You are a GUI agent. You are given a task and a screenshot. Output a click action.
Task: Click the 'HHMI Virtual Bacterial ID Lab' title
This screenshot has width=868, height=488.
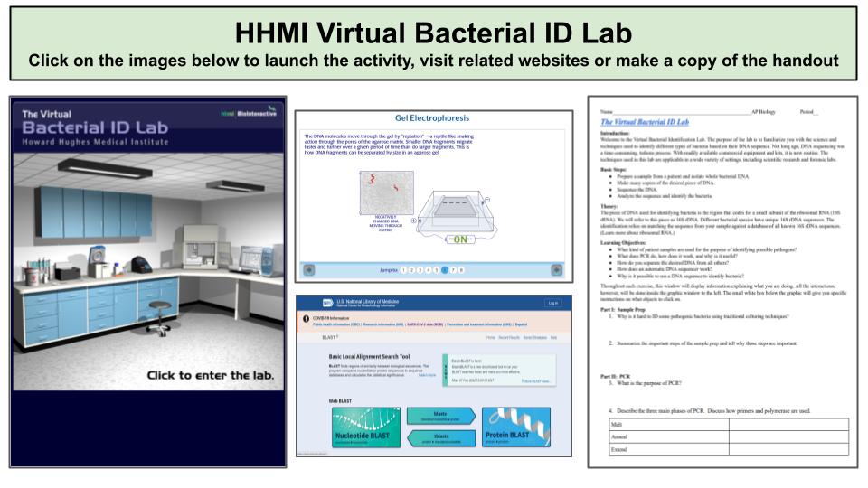pos(433,33)
